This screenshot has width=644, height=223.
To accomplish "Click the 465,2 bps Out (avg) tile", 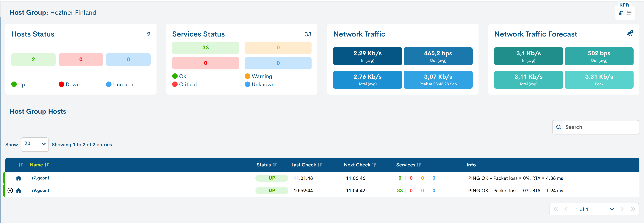I will (x=438, y=56).
